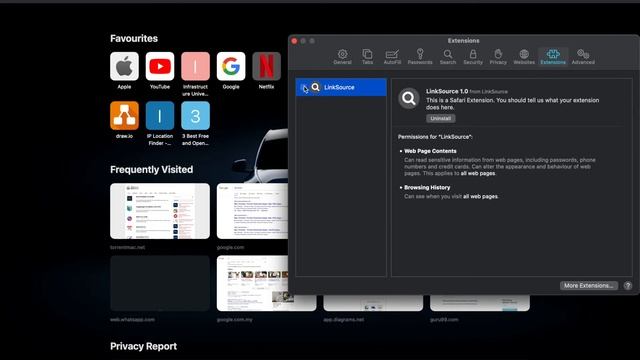Image resolution: width=640 pixels, height=360 pixels.
Task: Open the torrentmac.net frequently visited thumbnail
Action: (160, 211)
